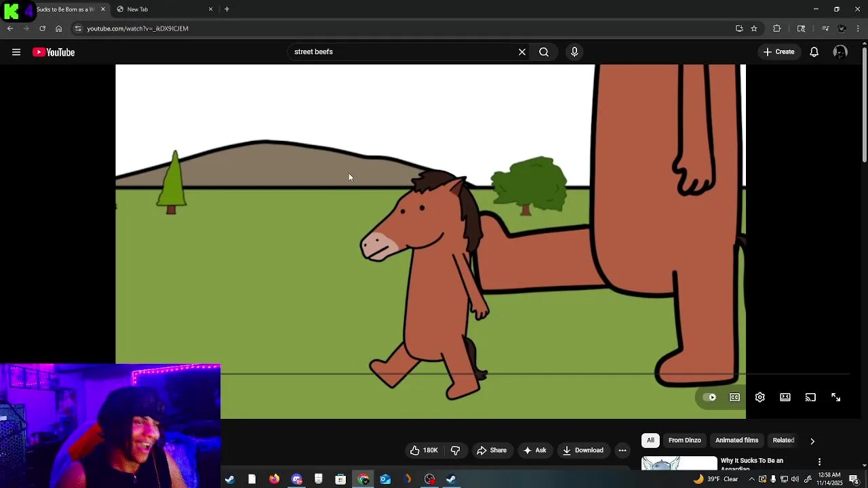Screen dimensions: 868x488
Task: Install app icon in address bar
Action: [739, 28]
